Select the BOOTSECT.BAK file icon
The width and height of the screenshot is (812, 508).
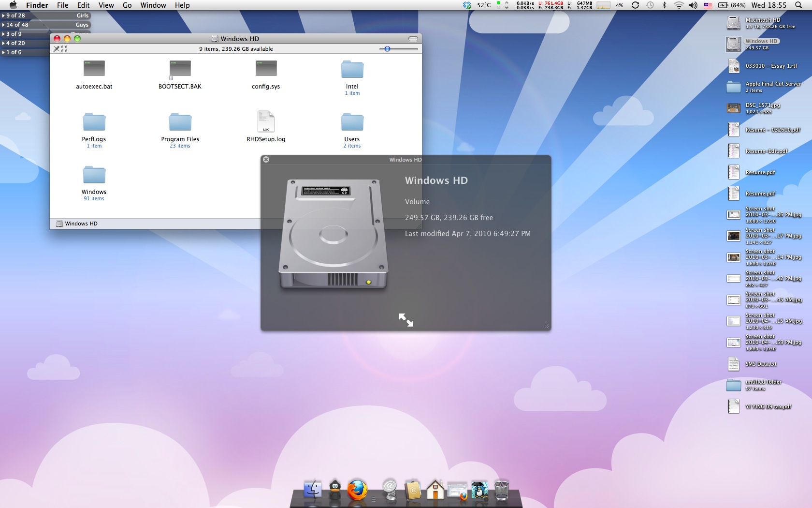(x=180, y=69)
